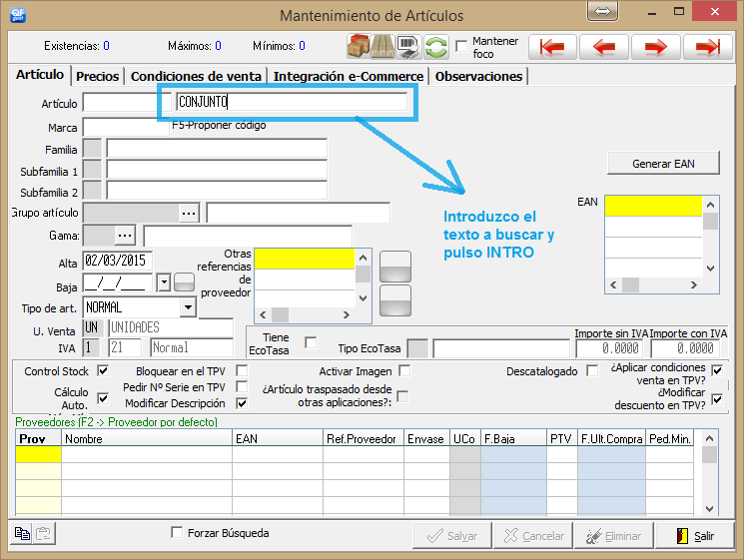The height and width of the screenshot is (560, 744).
Task: Click lower gray button beside Otras referencias
Action: coord(395,300)
